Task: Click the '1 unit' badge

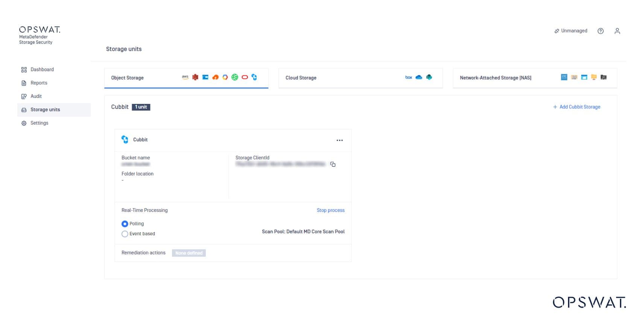Action: 141,107
